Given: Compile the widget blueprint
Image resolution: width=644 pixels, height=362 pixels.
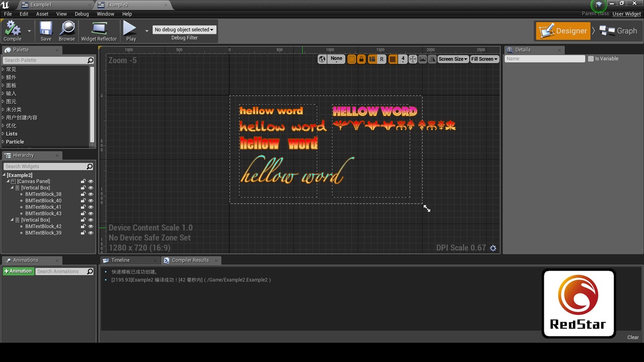Looking at the screenshot, I should (x=13, y=31).
